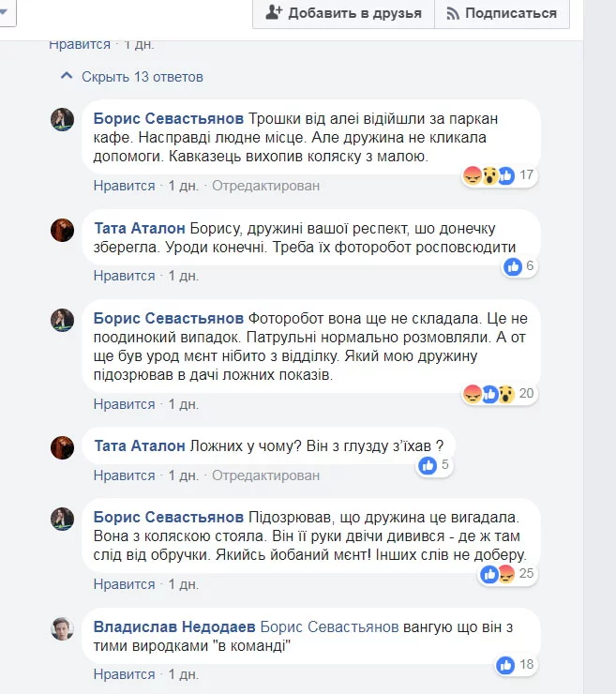Like Тата Аталон's comment about фоторобот

tap(124, 276)
